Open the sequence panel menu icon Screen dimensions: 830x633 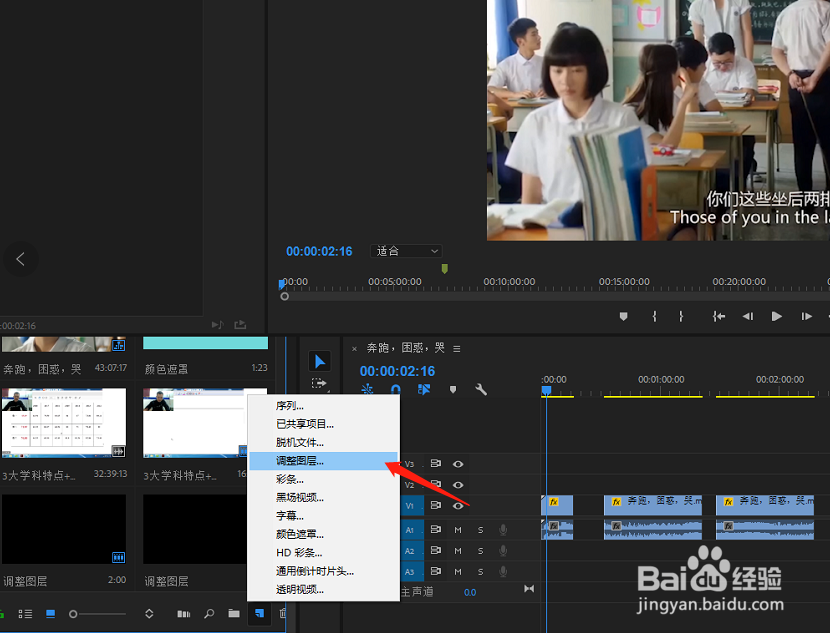457,349
